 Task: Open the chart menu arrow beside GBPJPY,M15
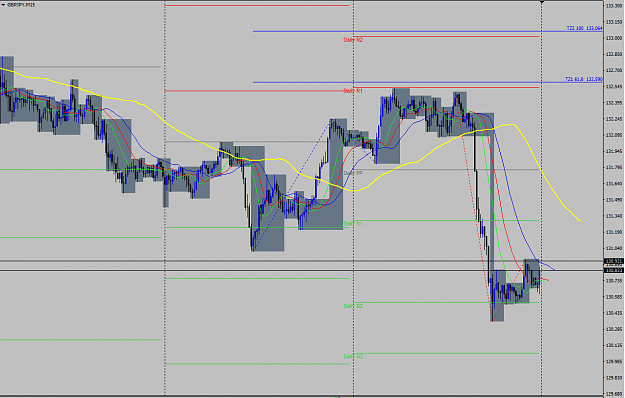(x=3, y=5)
